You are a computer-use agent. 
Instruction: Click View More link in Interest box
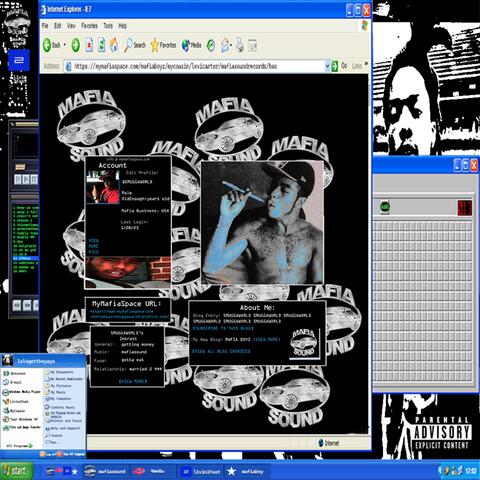click(x=133, y=381)
